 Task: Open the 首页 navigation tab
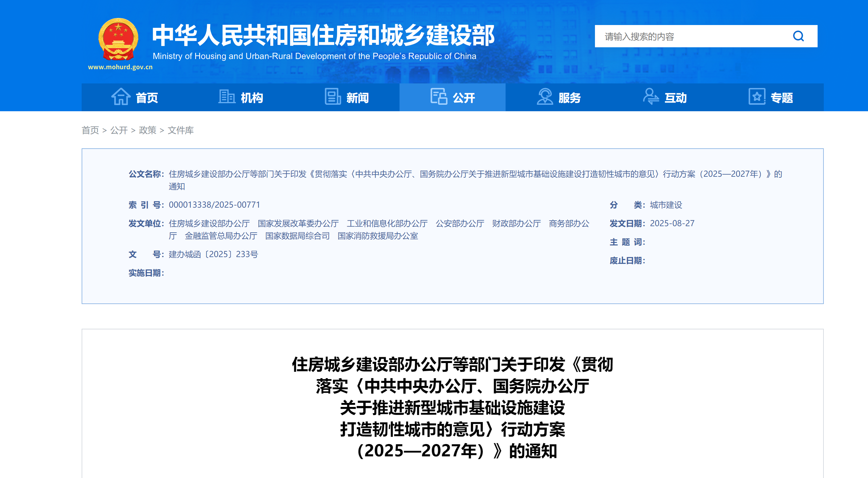point(147,98)
